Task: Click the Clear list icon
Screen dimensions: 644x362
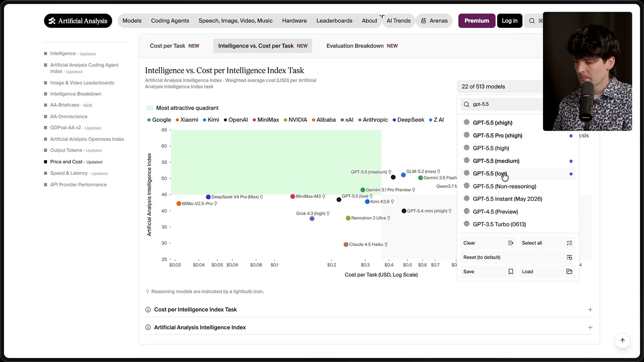Action: [510, 243]
